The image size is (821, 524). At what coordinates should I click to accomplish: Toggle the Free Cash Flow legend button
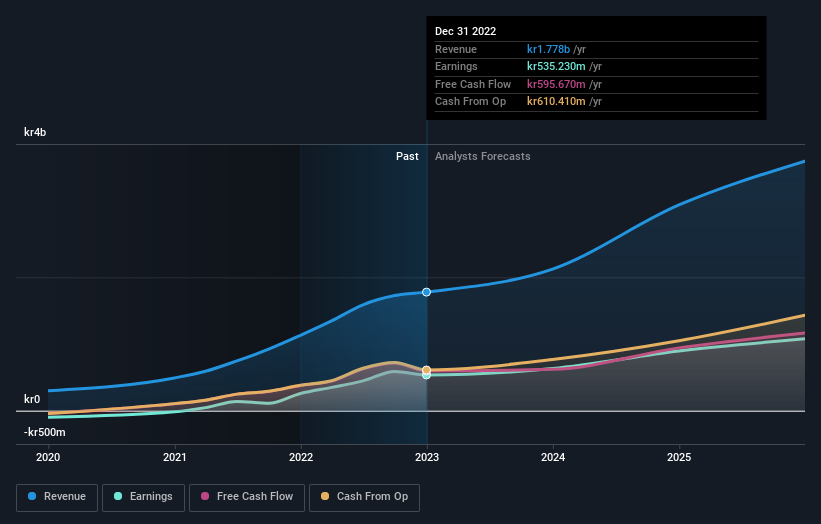pos(247,497)
